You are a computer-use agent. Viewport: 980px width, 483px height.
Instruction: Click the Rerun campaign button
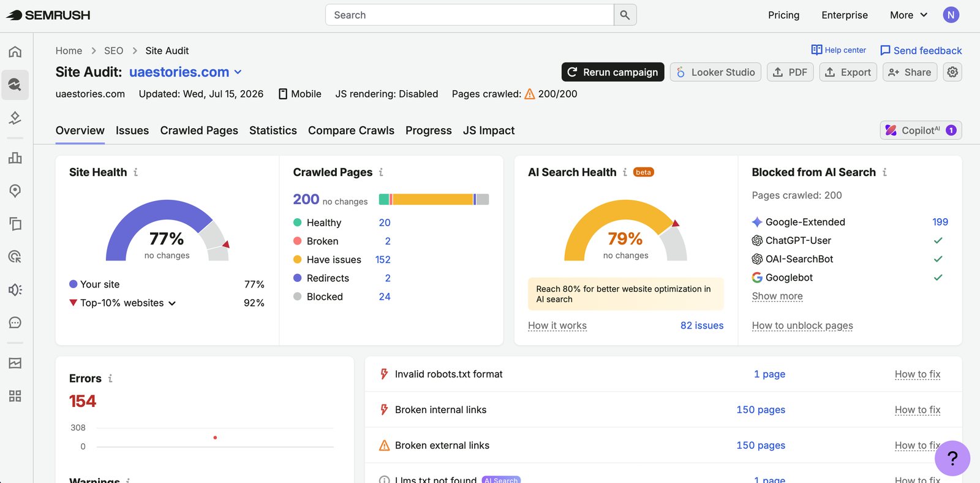tap(612, 72)
